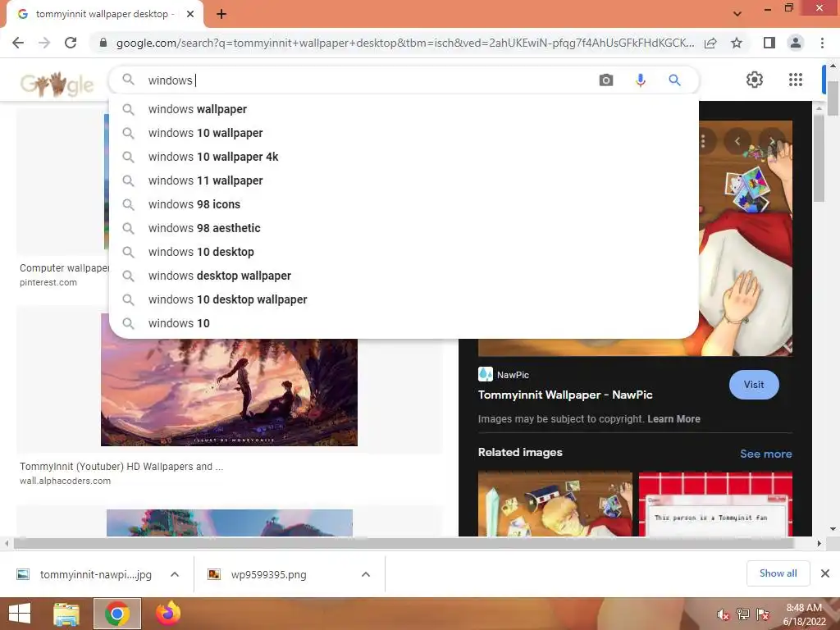Screen dimensions: 840x630
Task: Close the downloads bar
Action: tap(825, 573)
